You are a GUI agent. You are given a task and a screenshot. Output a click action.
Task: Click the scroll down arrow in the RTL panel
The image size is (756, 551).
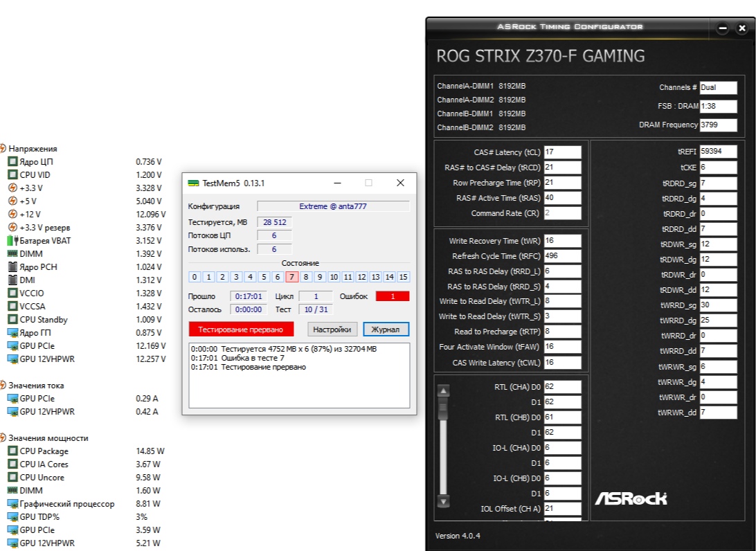point(444,501)
